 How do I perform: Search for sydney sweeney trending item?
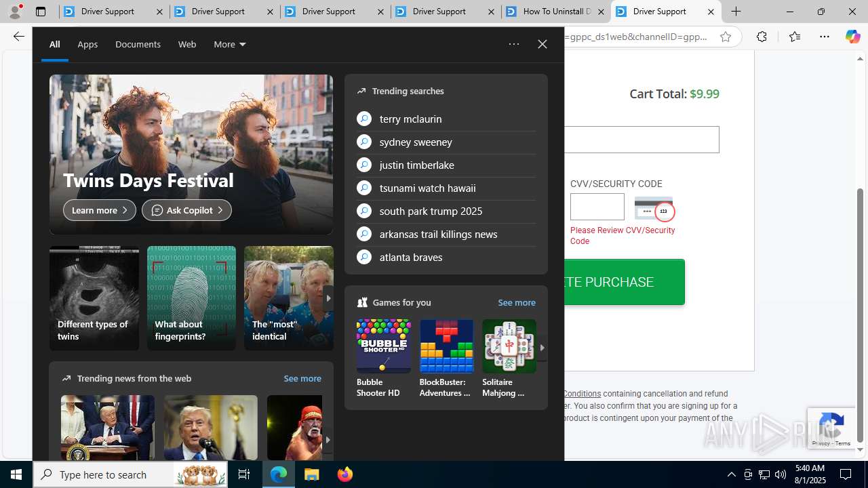pyautogui.click(x=446, y=142)
